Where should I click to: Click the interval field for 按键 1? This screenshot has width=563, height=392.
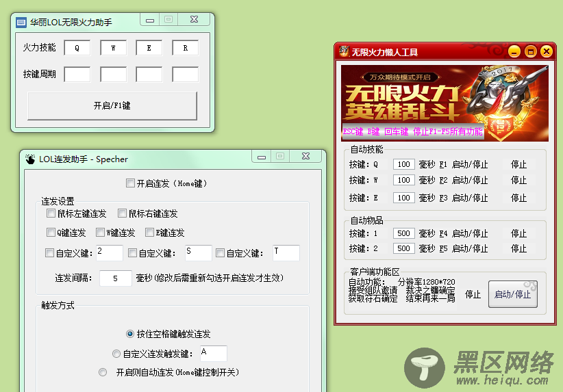point(404,233)
